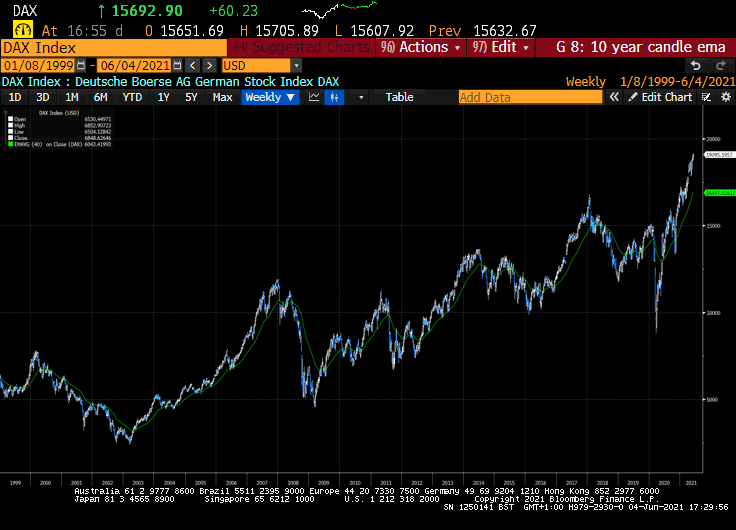Screen dimensions: 736x530
Task: Click the Prev value 15632.67
Action: (x=505, y=31)
